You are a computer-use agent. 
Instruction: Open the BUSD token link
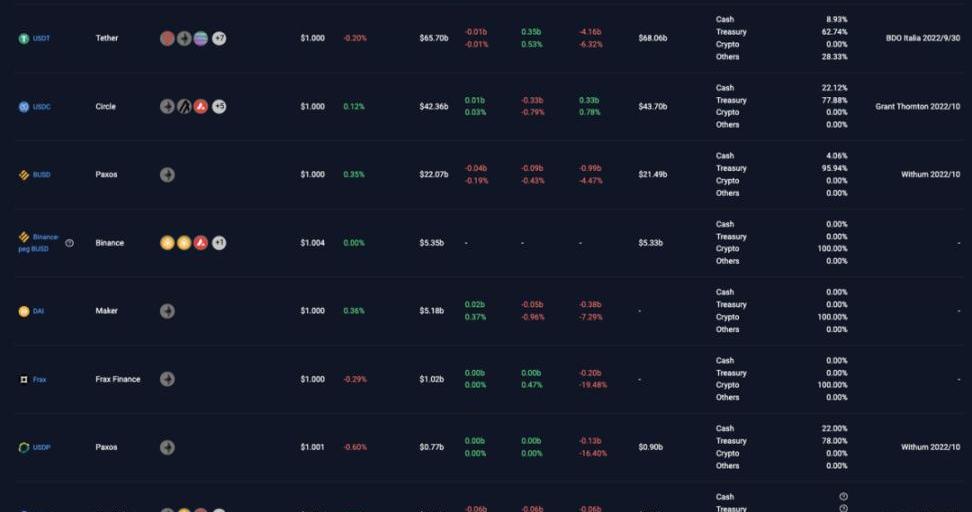tap(42, 175)
